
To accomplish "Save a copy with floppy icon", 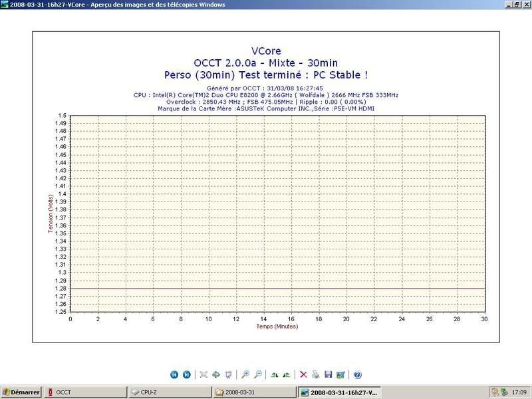I will pos(329,374).
